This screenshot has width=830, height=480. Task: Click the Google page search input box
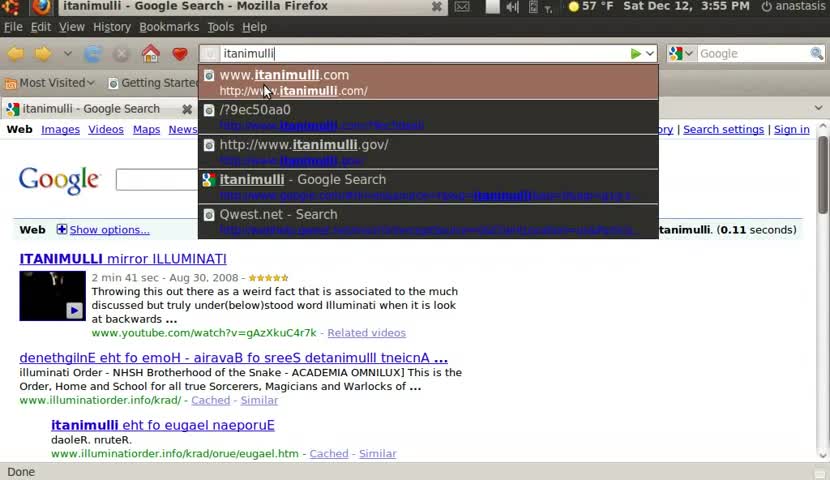click(x=157, y=180)
